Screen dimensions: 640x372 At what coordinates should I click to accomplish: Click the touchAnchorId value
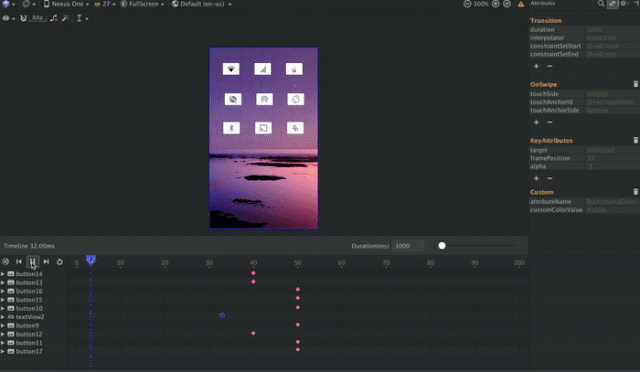coord(612,102)
